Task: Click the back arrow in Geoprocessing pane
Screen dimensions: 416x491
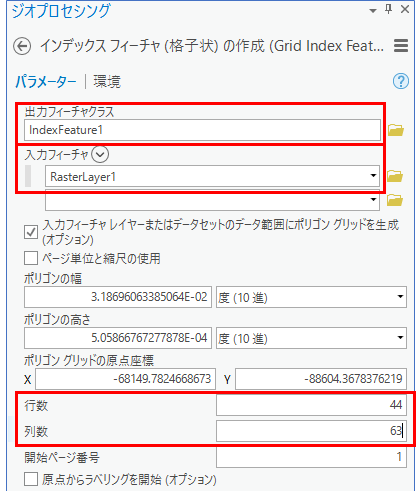Action: [x=22, y=46]
